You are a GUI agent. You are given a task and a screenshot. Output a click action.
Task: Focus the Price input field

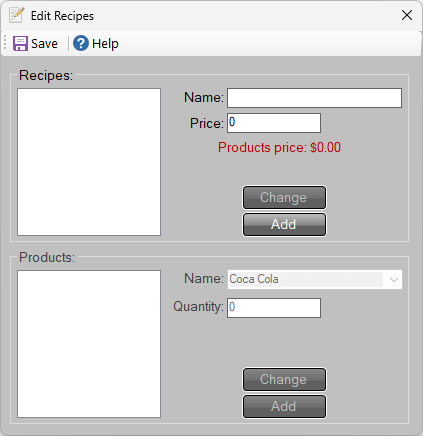pyautogui.click(x=274, y=123)
